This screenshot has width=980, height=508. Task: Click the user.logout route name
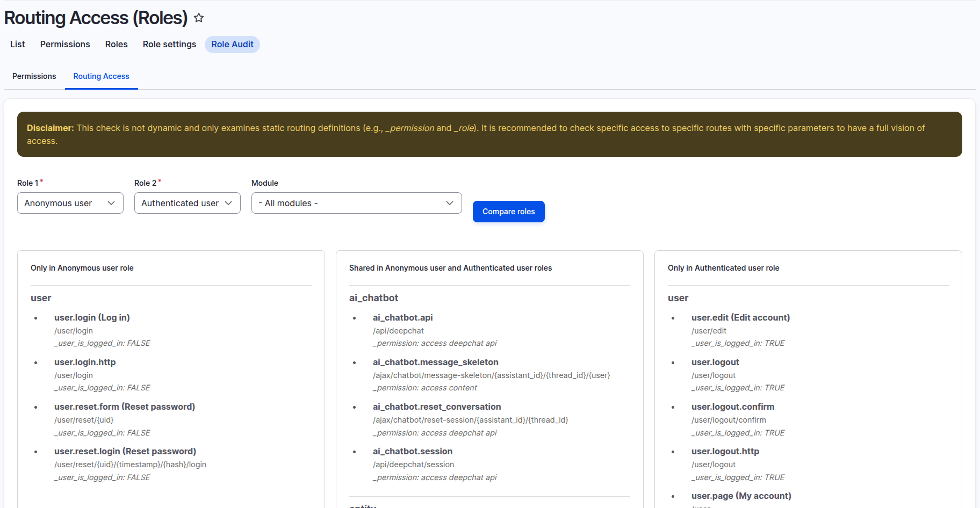coord(715,362)
